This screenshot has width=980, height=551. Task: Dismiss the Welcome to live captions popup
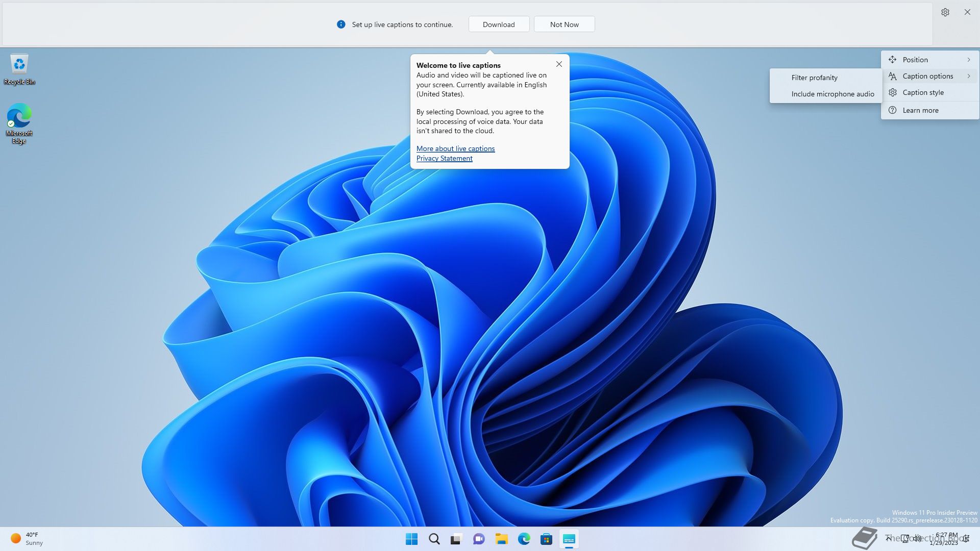pyautogui.click(x=559, y=64)
